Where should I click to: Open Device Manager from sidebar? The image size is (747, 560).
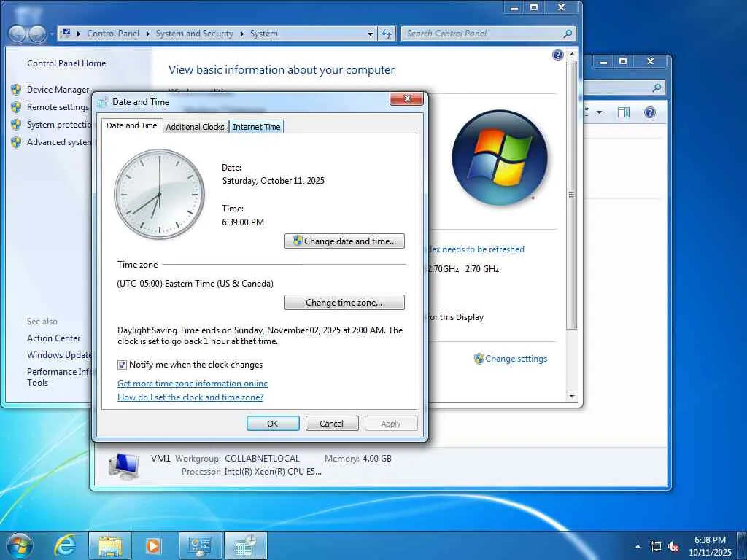pos(58,90)
